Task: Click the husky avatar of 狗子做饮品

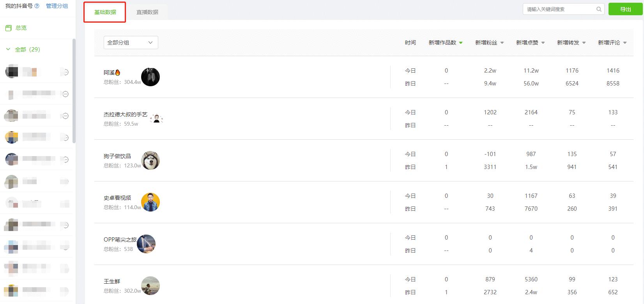Action: pyautogui.click(x=150, y=160)
